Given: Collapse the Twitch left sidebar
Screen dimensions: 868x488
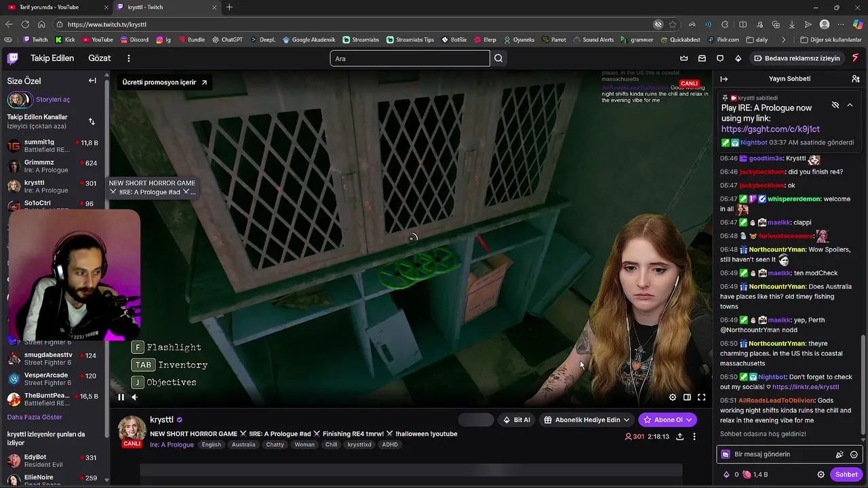Looking at the screenshot, I should [x=92, y=81].
